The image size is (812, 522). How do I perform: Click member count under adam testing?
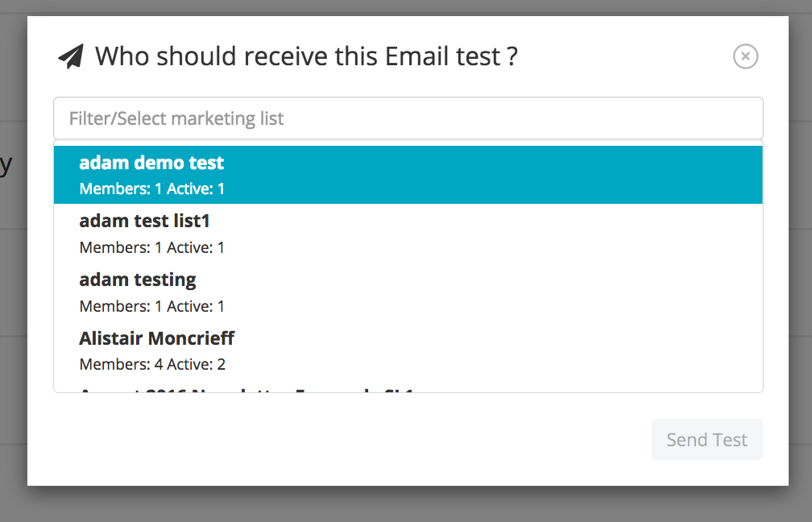pos(152,306)
